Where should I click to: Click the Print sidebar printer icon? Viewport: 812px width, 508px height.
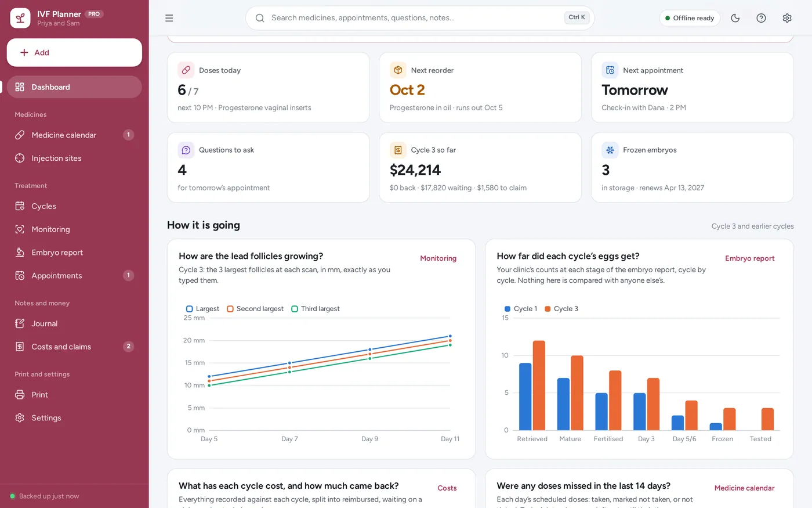coord(20,395)
